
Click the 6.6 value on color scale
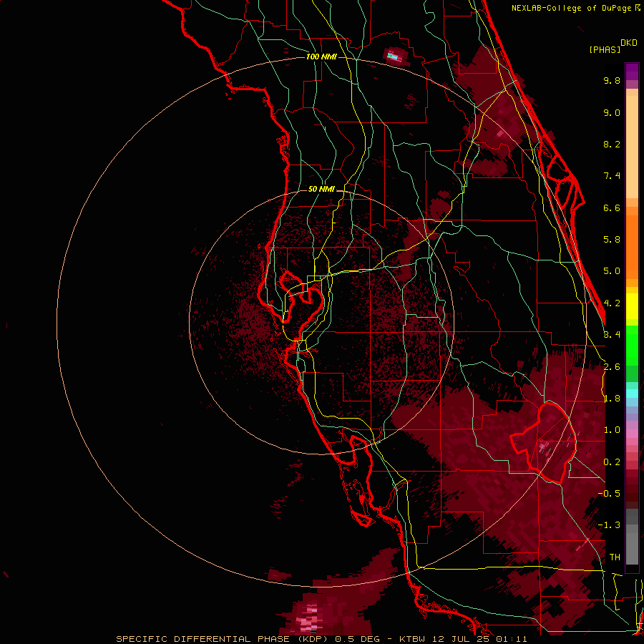pos(612,208)
